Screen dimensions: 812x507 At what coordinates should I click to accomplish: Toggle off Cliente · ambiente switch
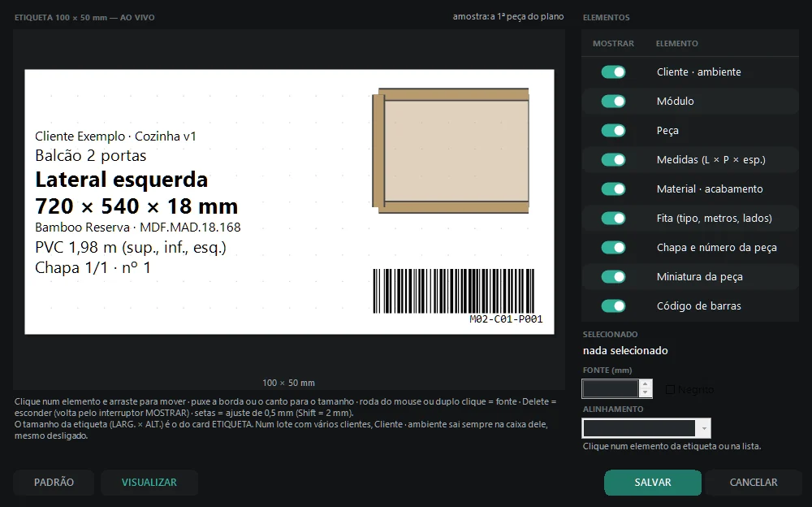pyautogui.click(x=613, y=72)
